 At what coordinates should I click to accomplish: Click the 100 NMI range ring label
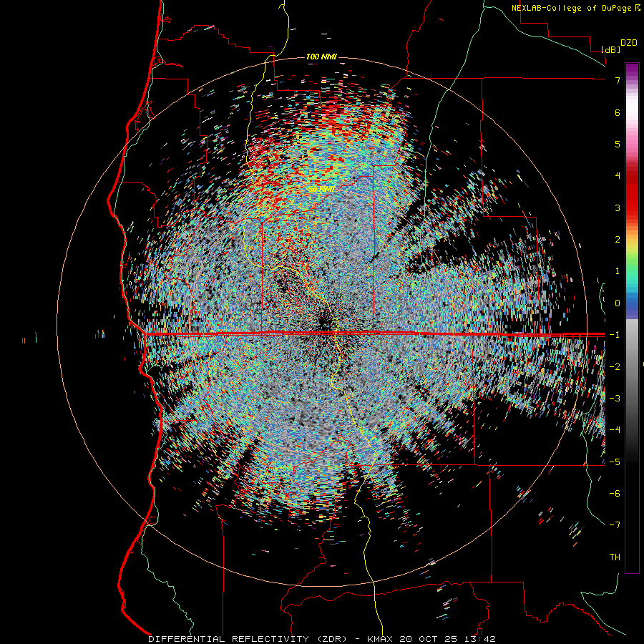coord(321,57)
